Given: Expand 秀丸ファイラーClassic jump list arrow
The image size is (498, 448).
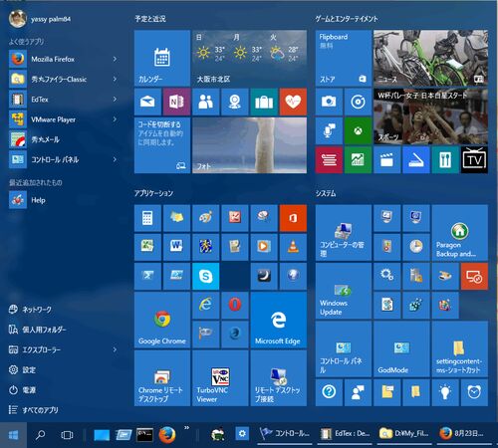Looking at the screenshot, I should [115, 79].
